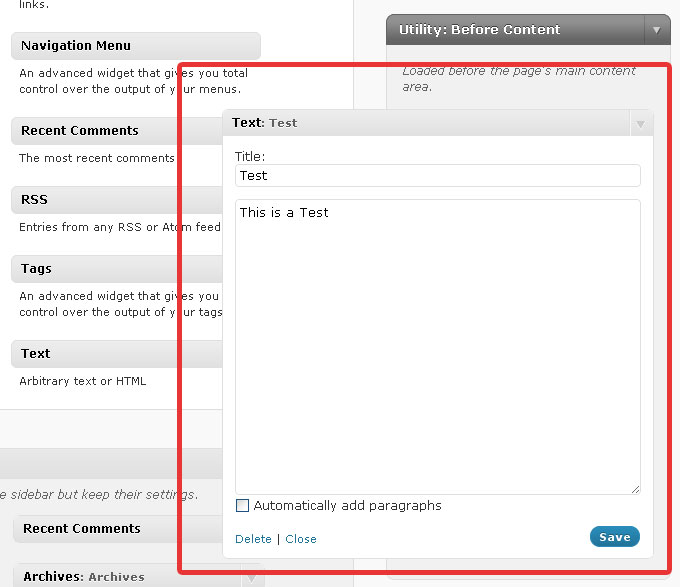Viewport: 680px width, 587px height.
Task: Click the 'Automatically add paragraphs' label text
Action: [x=347, y=506]
